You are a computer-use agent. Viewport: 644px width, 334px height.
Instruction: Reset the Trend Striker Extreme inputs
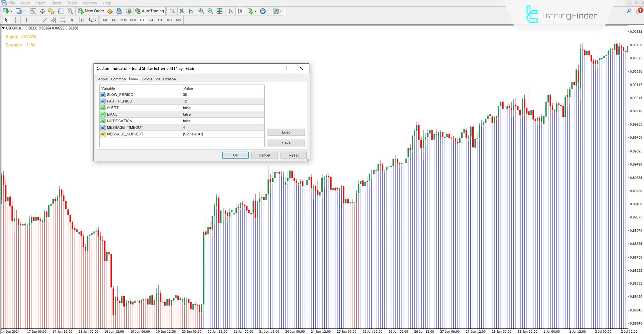click(293, 155)
